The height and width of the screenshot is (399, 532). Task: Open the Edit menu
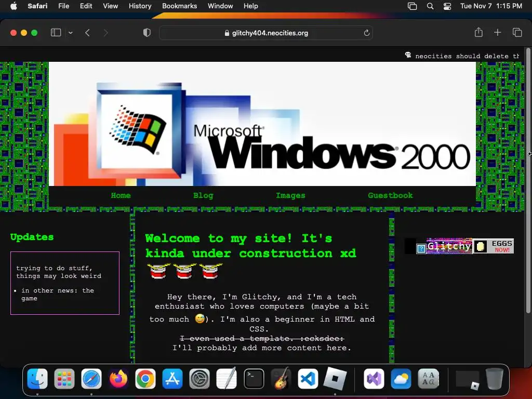click(86, 6)
